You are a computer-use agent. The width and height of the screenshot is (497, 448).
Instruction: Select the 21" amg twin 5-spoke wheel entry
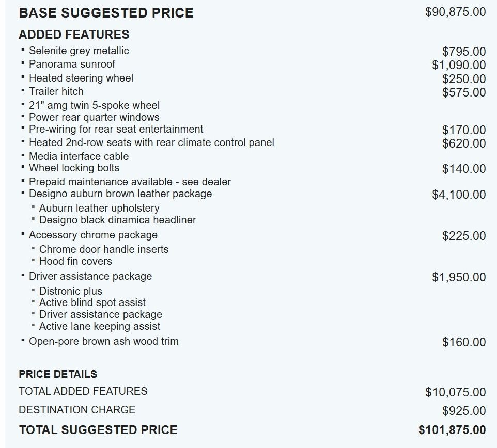(94, 105)
